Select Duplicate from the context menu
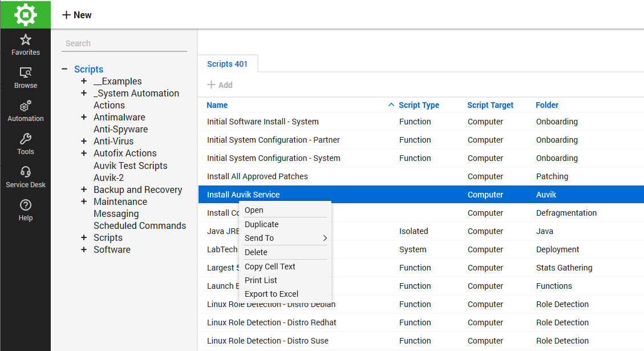Screen dimensions: 644x351 [262, 224]
